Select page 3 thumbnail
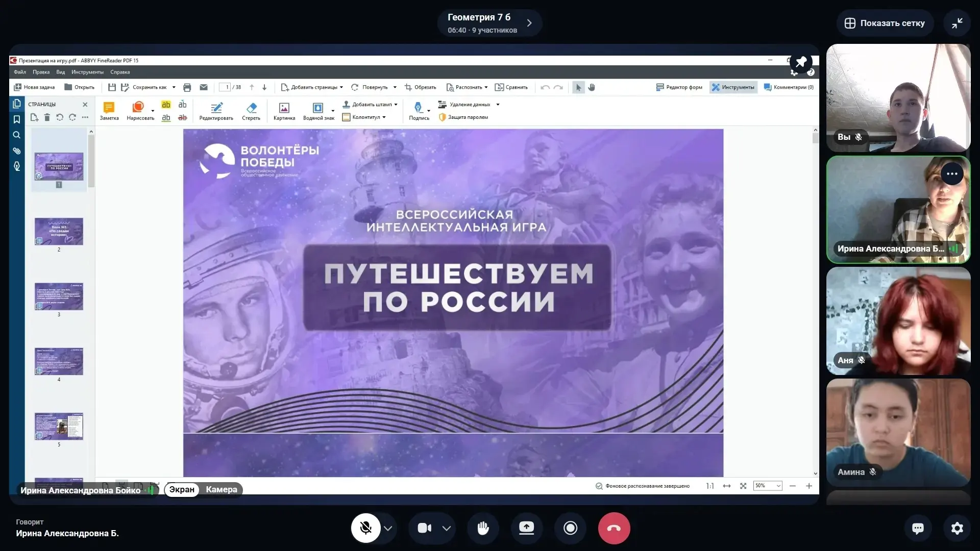This screenshot has width=980, height=551. coord(59,297)
